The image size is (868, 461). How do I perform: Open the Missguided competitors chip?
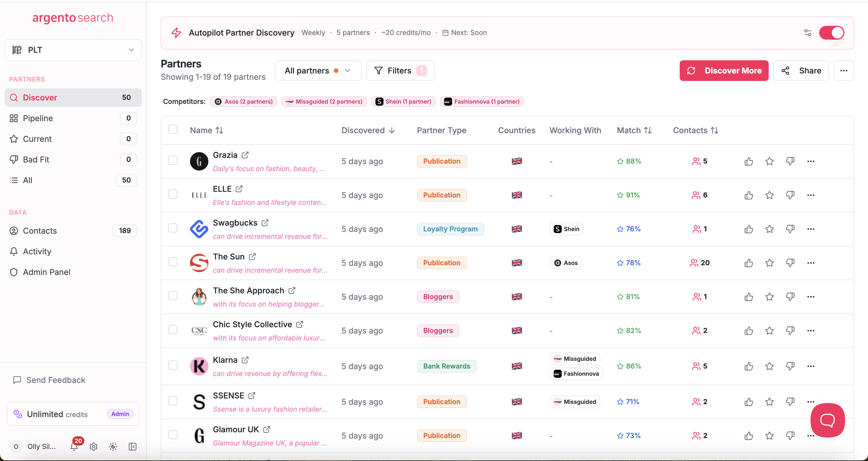point(324,101)
